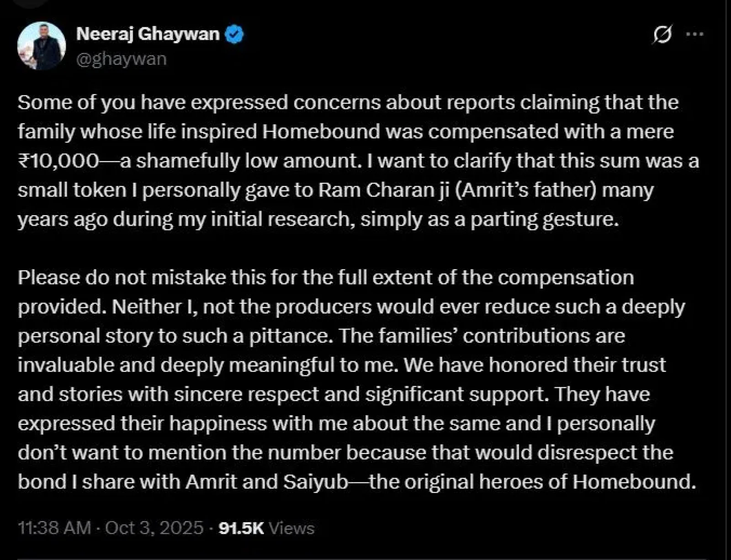
Task: Click "Homebound" in the first paragraph
Action: (321, 132)
